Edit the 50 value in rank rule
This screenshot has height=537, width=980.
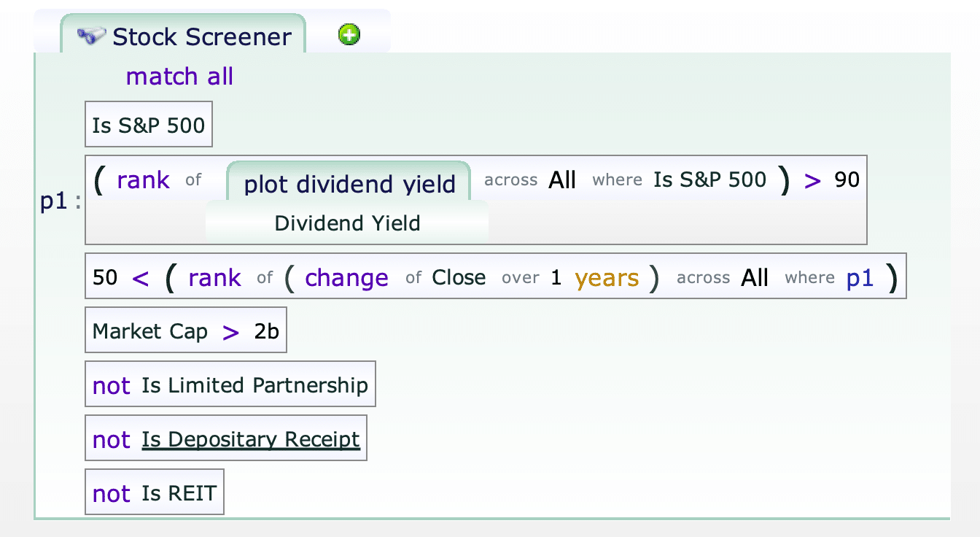point(105,277)
